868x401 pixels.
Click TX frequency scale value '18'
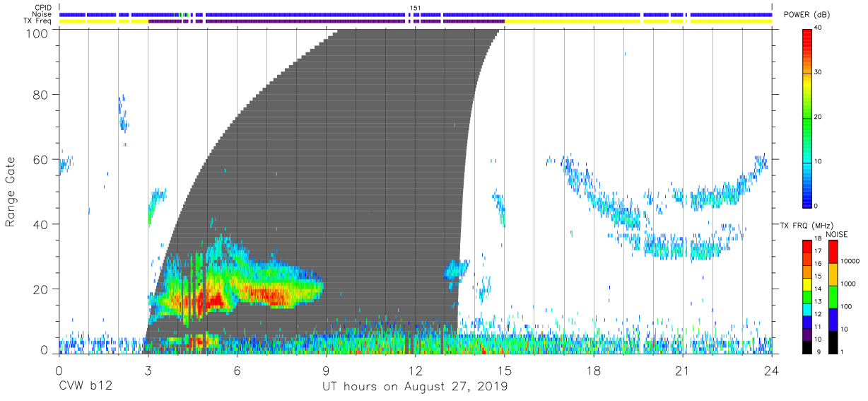pyautogui.click(x=819, y=240)
